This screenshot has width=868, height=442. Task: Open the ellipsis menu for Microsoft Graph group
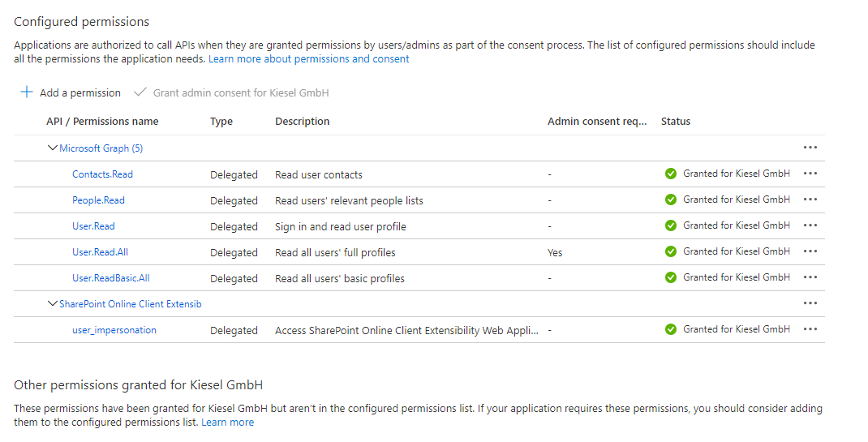tap(810, 148)
